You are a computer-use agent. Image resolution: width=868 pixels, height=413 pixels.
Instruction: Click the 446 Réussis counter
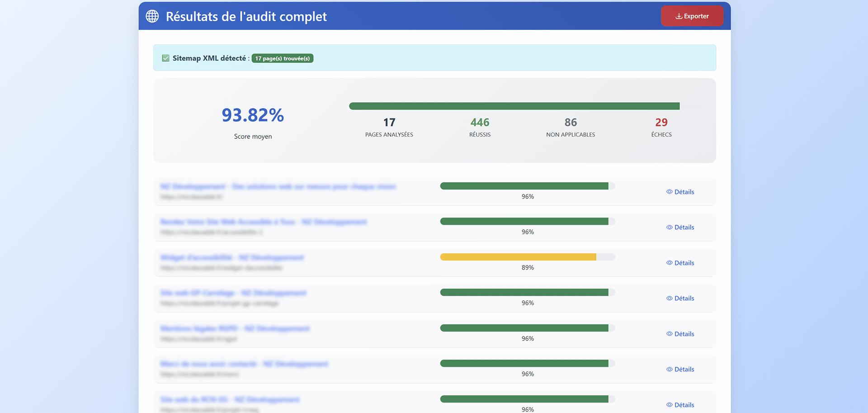(480, 123)
